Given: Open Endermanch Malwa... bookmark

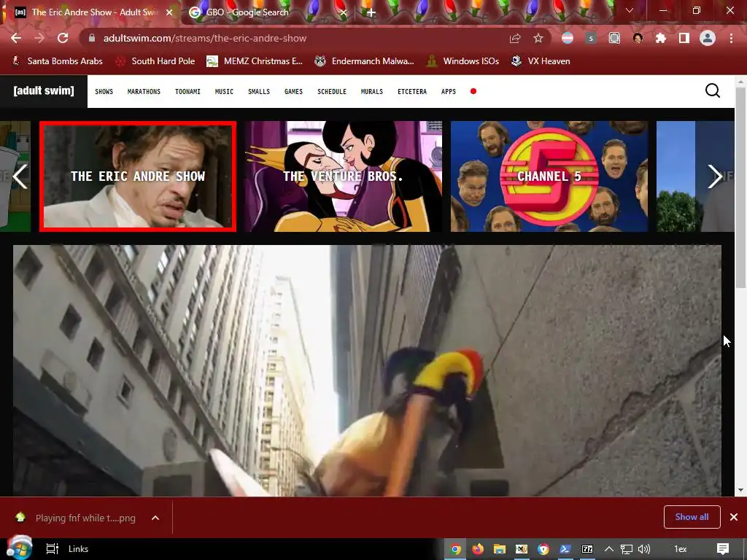Looking at the screenshot, I should click(x=365, y=61).
